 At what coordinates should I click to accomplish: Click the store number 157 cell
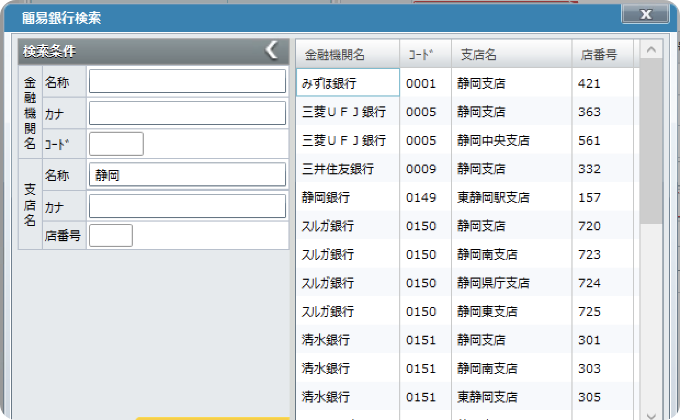(603, 197)
